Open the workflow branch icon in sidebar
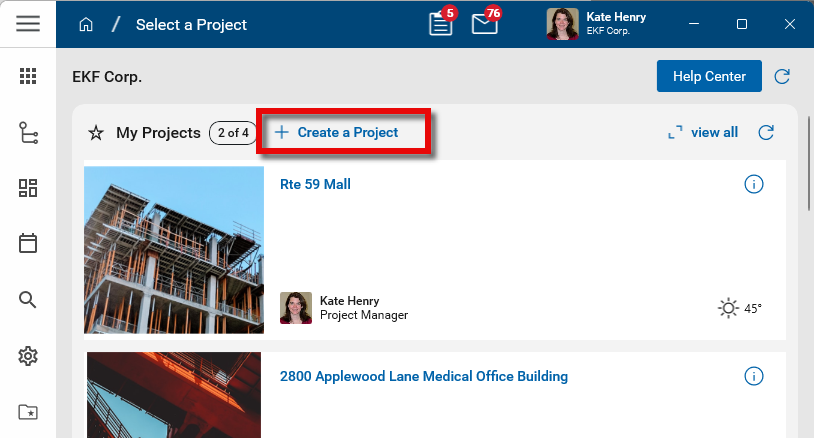This screenshot has width=814, height=438. [28, 133]
